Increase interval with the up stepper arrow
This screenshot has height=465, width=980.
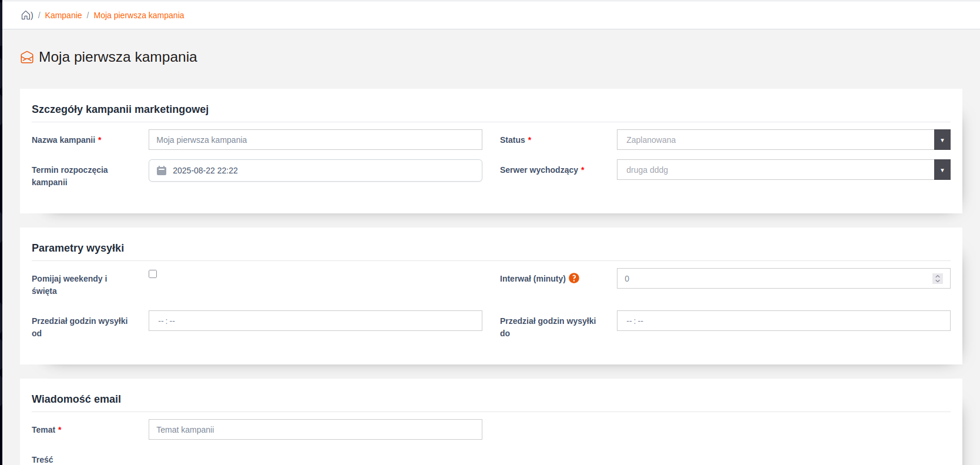click(x=938, y=276)
